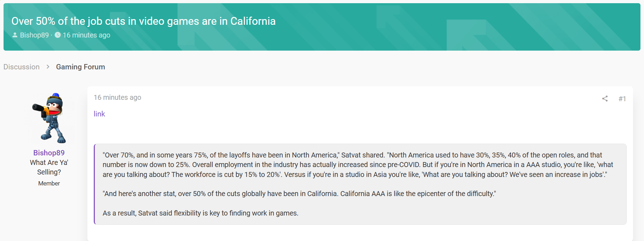The image size is (644, 241).
Task: Click the clock icon in thread header
Action: point(58,35)
